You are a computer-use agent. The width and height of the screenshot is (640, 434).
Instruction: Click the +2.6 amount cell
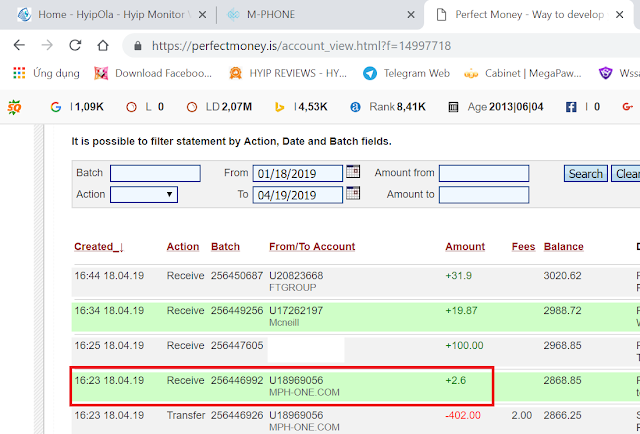[x=456, y=381]
